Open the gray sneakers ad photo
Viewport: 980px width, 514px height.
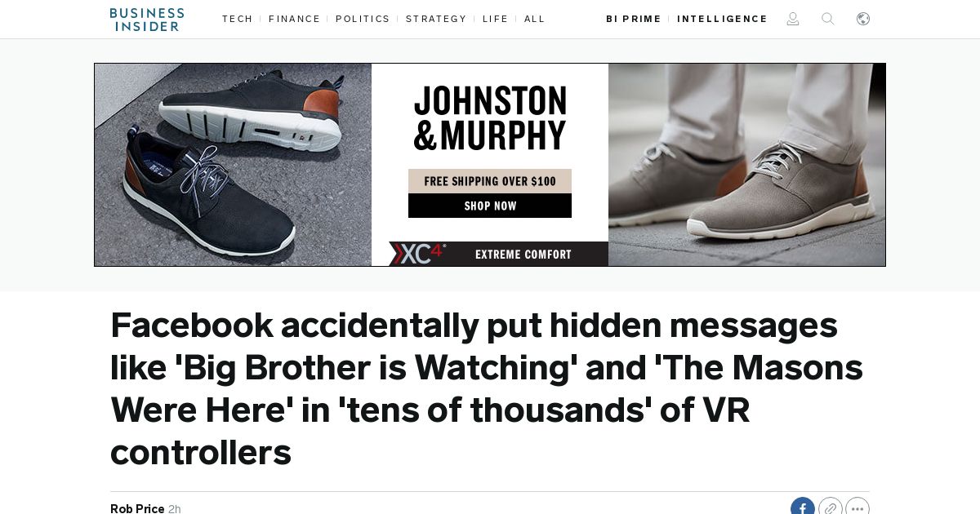click(746, 165)
